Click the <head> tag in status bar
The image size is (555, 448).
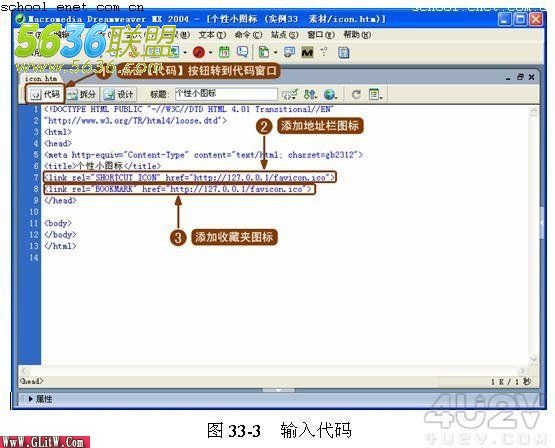tap(32, 381)
